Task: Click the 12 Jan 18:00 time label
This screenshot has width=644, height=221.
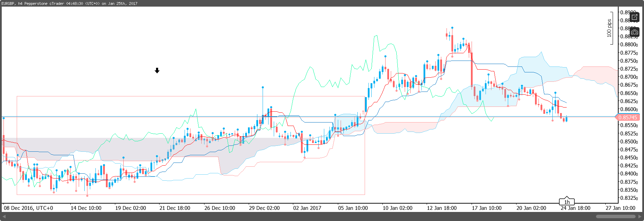Action: tap(442, 208)
